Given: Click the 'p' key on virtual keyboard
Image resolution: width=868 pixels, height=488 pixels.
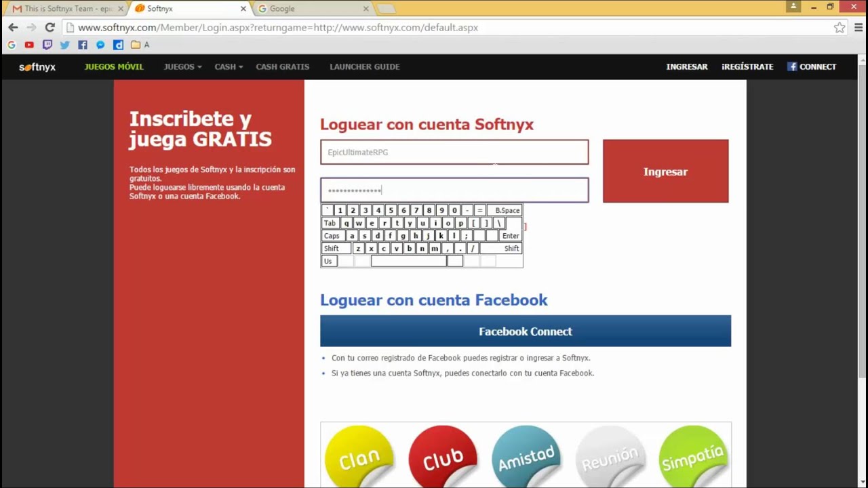Looking at the screenshot, I should point(461,223).
